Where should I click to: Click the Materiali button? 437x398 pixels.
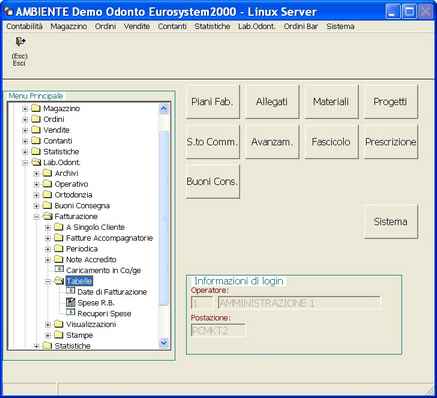click(x=331, y=101)
